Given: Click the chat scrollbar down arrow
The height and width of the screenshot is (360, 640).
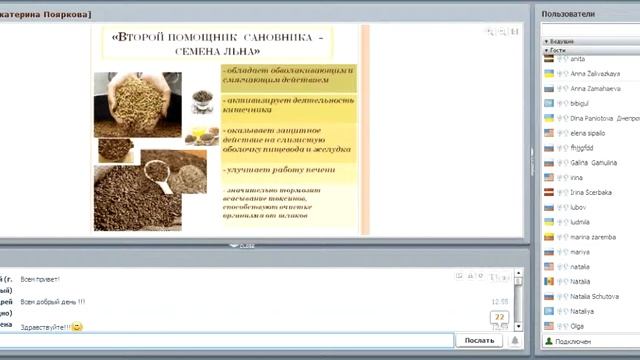Looking at the screenshot, I should coord(518,326).
